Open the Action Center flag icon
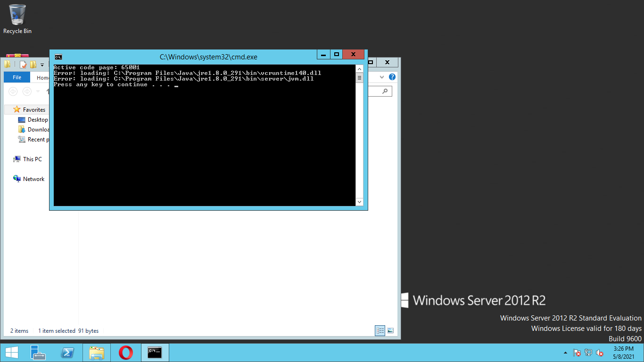The height and width of the screenshot is (362, 644). coord(577,353)
